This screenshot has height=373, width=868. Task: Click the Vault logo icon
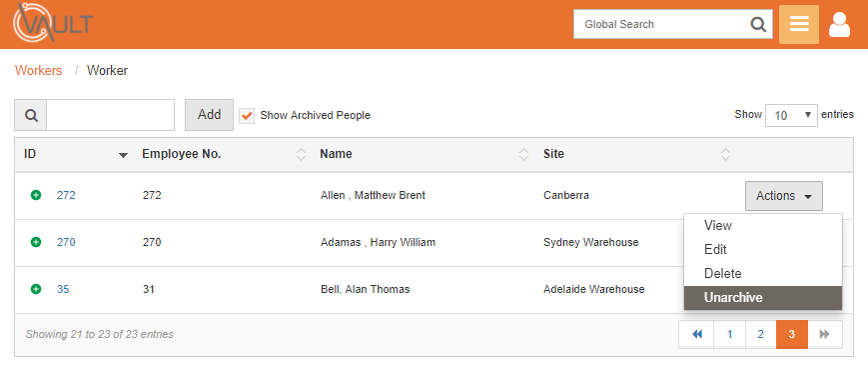(53, 23)
